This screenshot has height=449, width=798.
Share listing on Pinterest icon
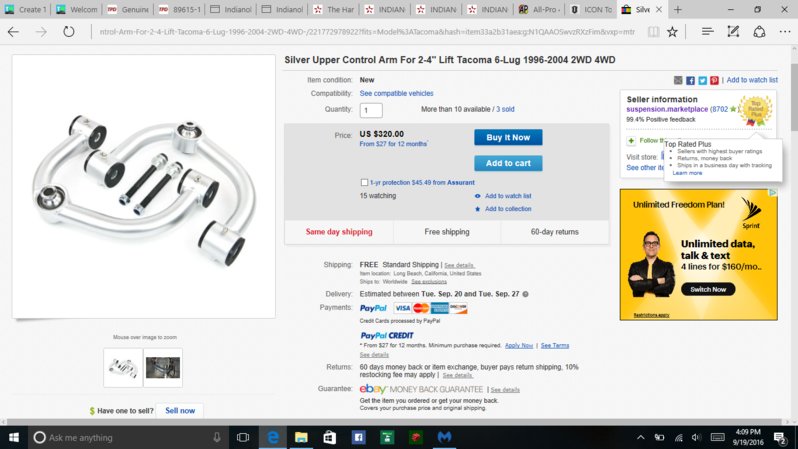click(x=715, y=80)
